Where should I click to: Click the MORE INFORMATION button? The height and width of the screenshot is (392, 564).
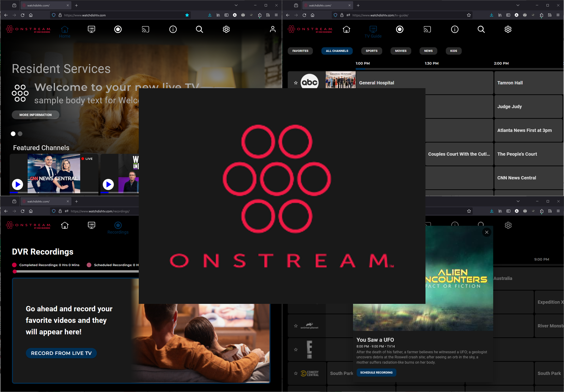(36, 115)
